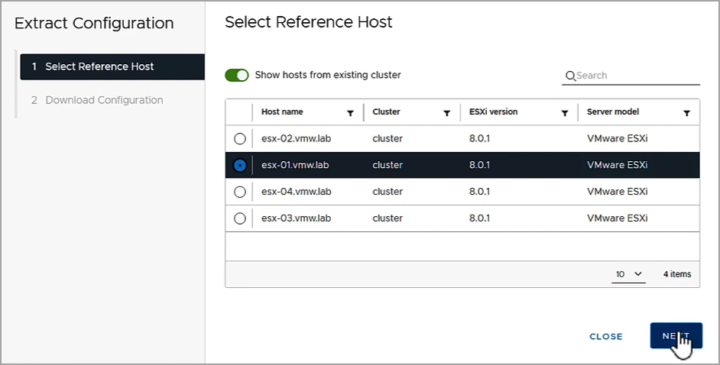Sort by the Cluster column header

click(386, 112)
